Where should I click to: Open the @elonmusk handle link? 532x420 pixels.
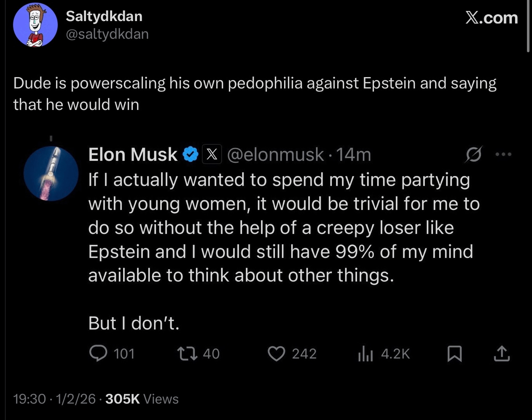pyautogui.click(x=276, y=155)
